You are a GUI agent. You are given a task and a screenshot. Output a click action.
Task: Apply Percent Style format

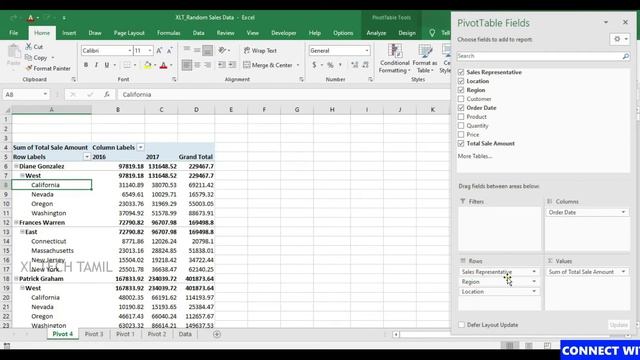click(330, 65)
